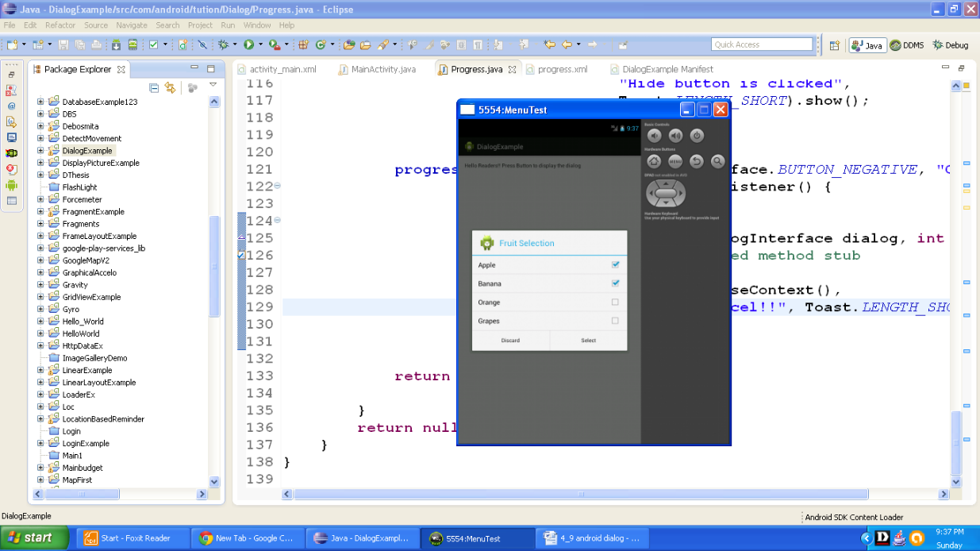This screenshot has width=980, height=551.
Task: Click the Back navigation arrow icon
Action: (567, 44)
